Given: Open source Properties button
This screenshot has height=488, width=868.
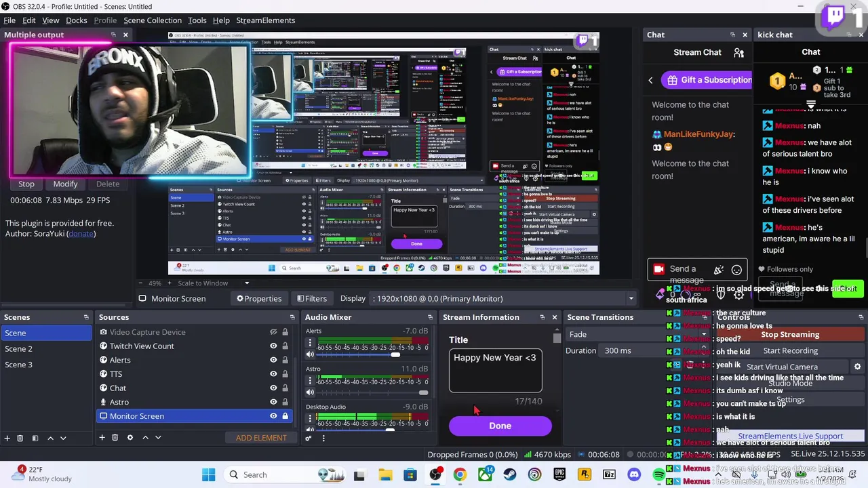Looking at the screenshot, I should [x=258, y=298].
